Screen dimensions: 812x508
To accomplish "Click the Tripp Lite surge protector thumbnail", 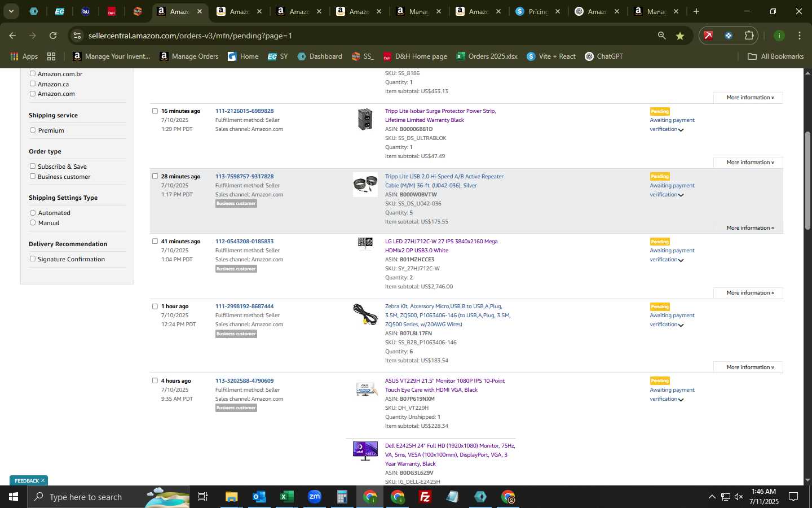I will click(x=365, y=119).
